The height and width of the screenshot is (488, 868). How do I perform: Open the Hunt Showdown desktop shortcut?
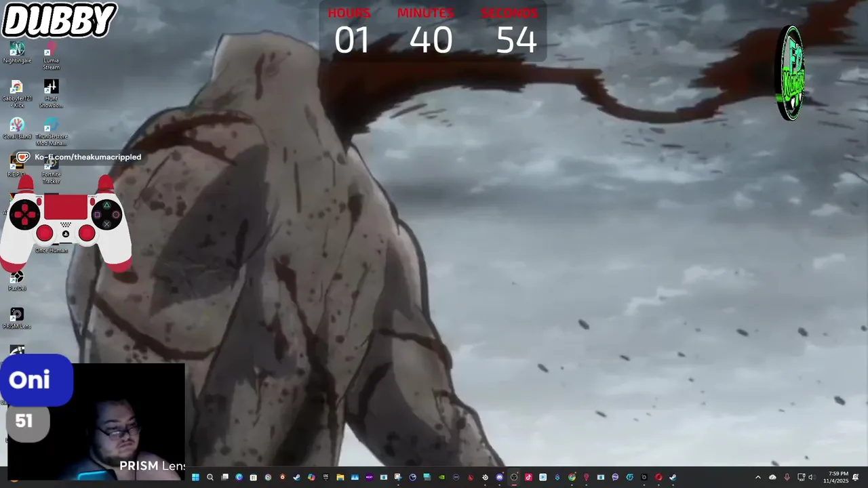click(x=51, y=94)
